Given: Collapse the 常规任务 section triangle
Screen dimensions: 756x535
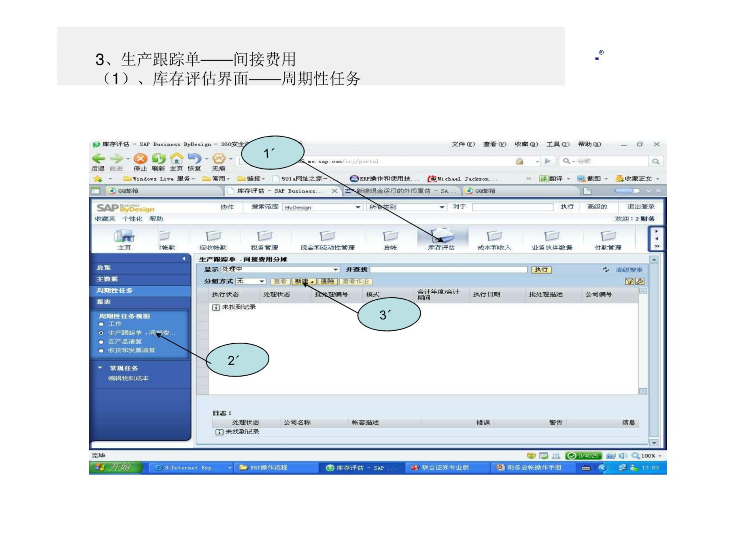Looking at the screenshot, I should pyautogui.click(x=100, y=368).
